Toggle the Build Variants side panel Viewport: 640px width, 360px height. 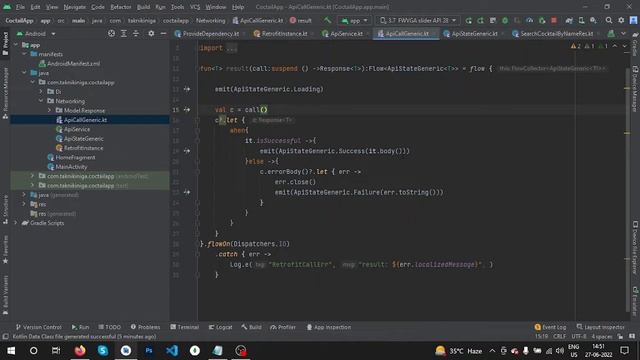coord(5,296)
